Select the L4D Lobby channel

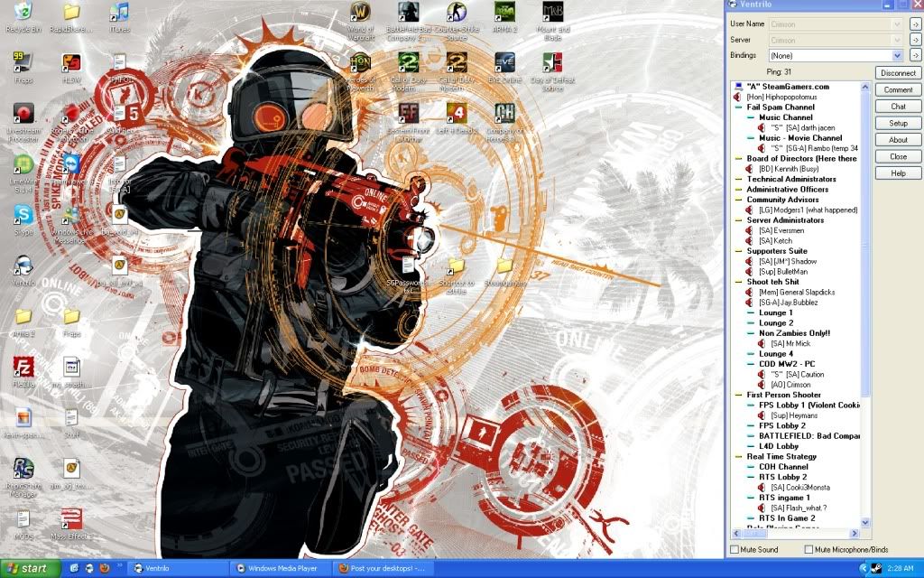click(779, 446)
